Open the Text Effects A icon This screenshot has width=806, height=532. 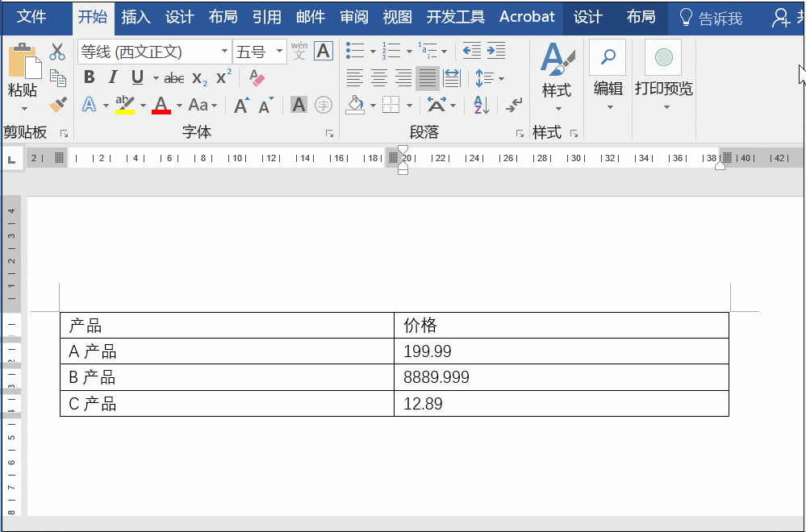tap(90, 105)
